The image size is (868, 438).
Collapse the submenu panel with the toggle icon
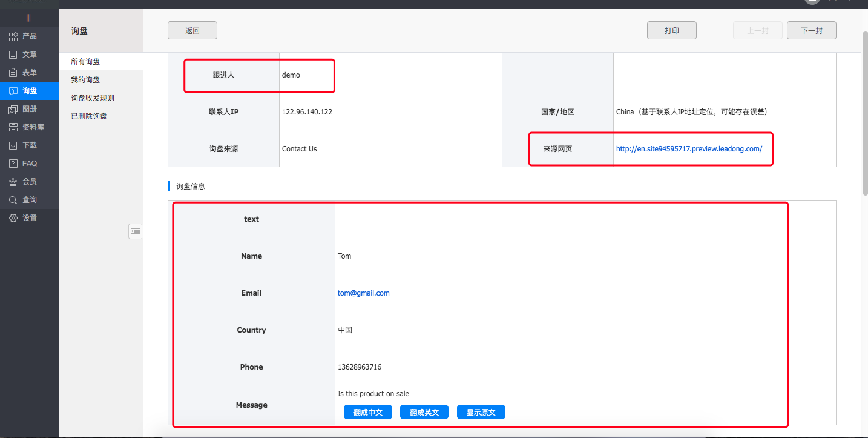[136, 231]
